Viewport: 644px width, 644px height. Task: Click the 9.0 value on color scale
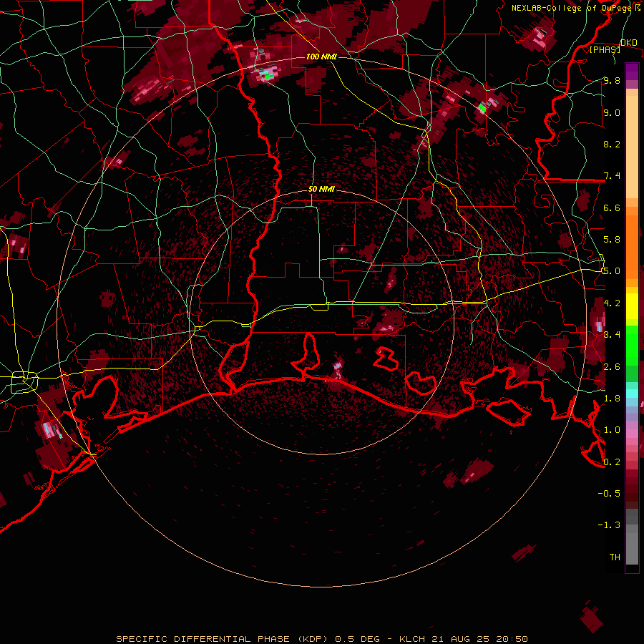click(612, 112)
